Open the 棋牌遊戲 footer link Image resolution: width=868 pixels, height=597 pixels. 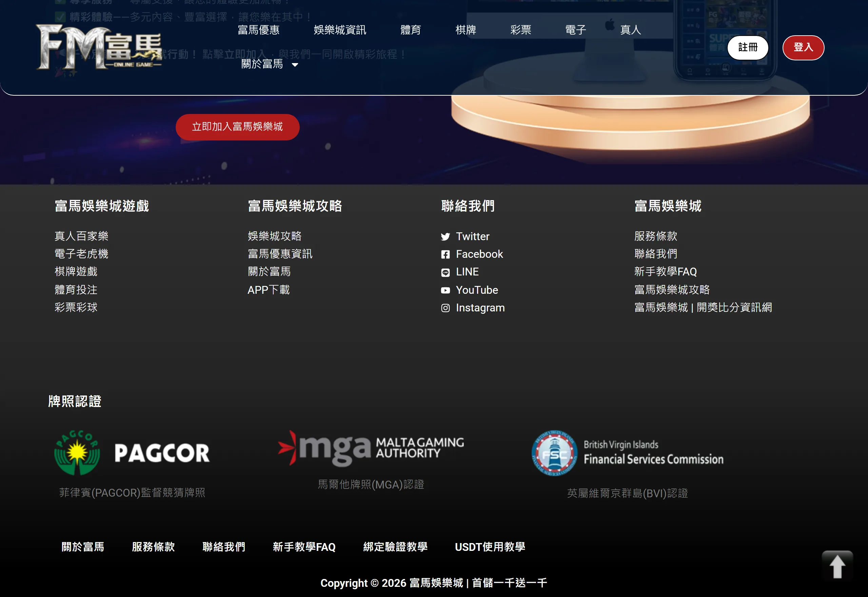click(x=76, y=272)
